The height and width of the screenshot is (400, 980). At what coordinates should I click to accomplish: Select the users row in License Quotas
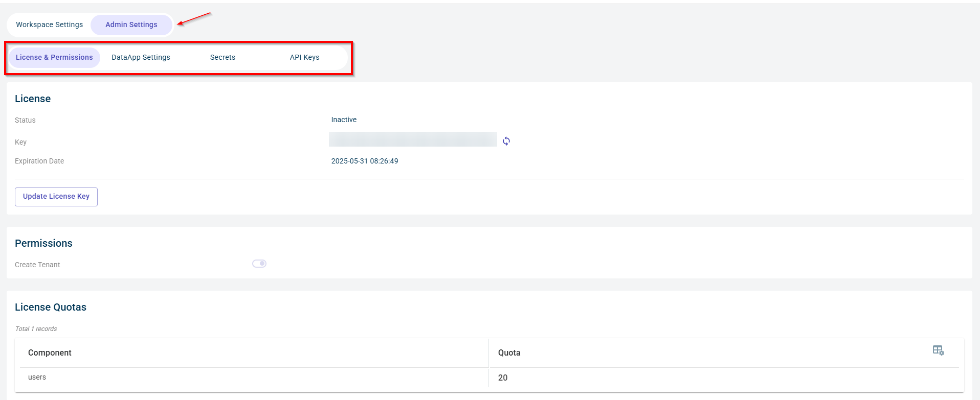(37, 378)
